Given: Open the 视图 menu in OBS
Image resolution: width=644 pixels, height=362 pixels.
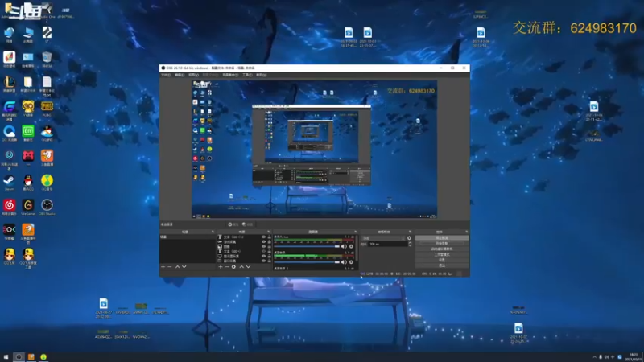Looking at the screenshot, I should point(193,75).
